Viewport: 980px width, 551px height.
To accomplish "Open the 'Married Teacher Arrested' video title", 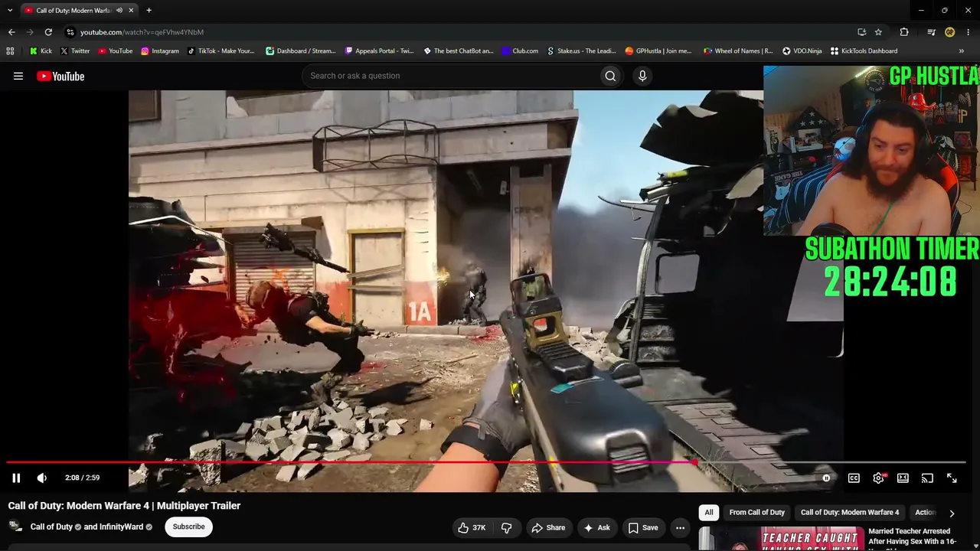I will click(x=913, y=536).
